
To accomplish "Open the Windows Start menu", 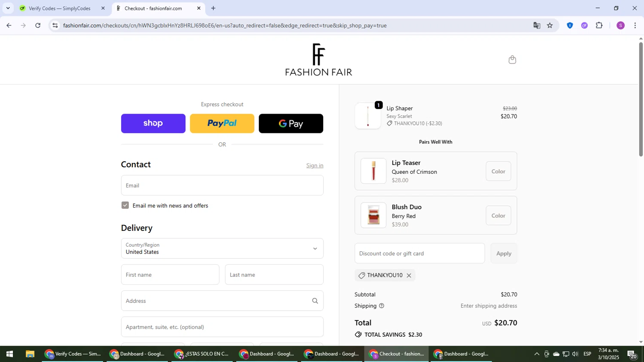I will click(9, 354).
